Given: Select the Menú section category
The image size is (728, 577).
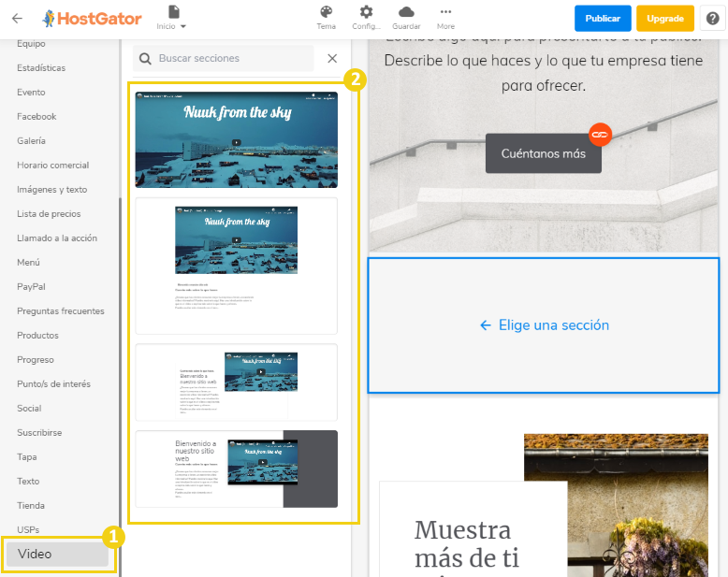Looking at the screenshot, I should (28, 263).
